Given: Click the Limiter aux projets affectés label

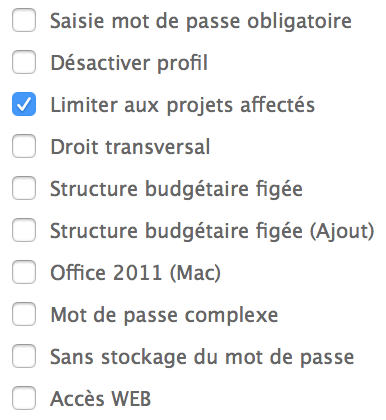Looking at the screenshot, I should click(x=182, y=105).
